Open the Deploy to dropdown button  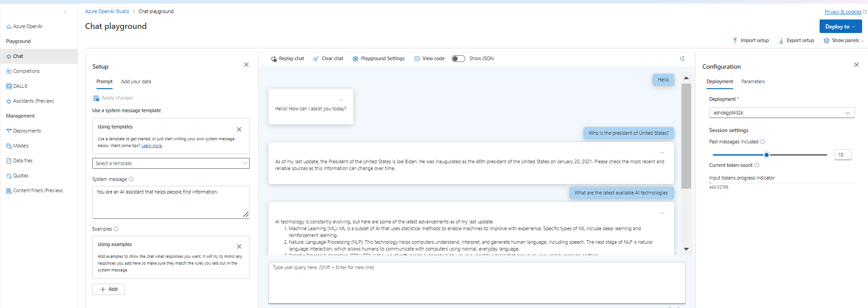pos(840,27)
